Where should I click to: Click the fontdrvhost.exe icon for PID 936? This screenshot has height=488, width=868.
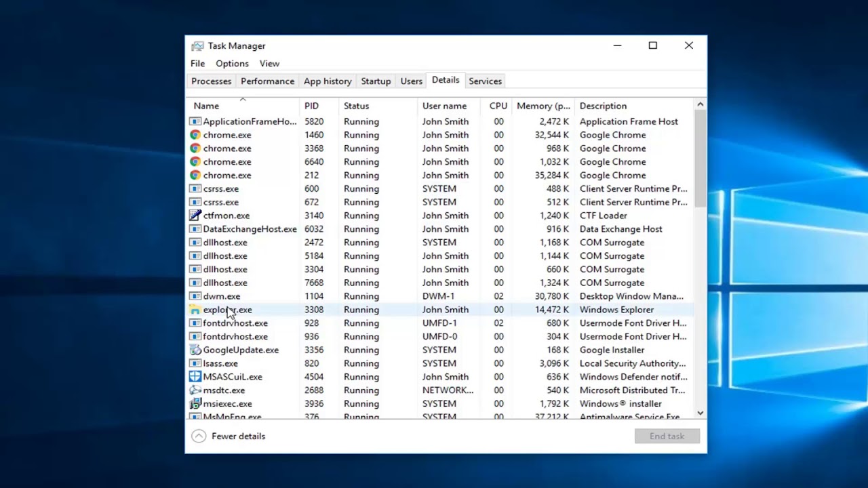click(195, 337)
